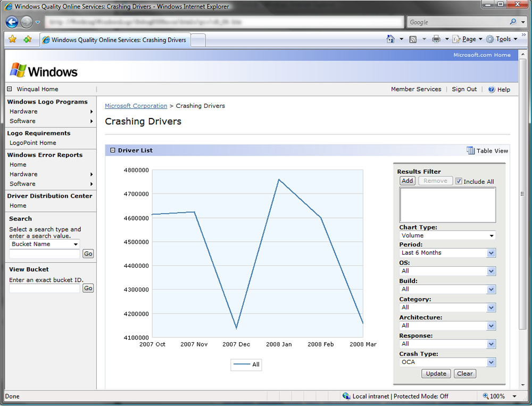This screenshot has height=406, width=532.
Task: Open the OS dropdown
Action: point(447,271)
